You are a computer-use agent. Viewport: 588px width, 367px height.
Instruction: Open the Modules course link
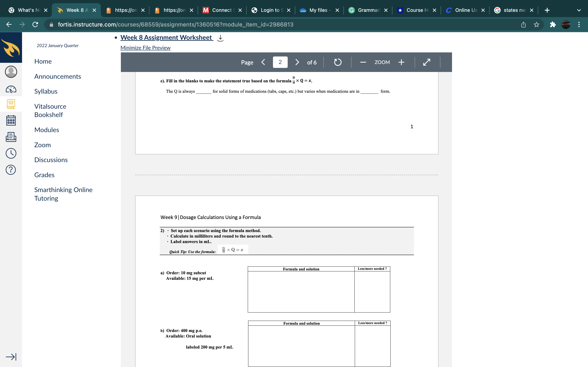coord(47,130)
